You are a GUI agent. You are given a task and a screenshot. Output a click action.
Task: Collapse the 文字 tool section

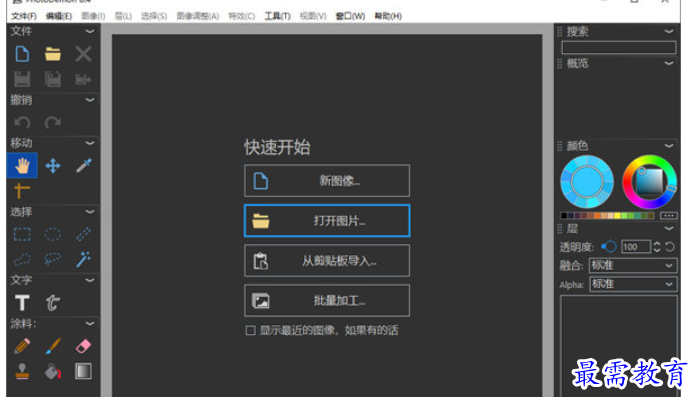(90, 280)
